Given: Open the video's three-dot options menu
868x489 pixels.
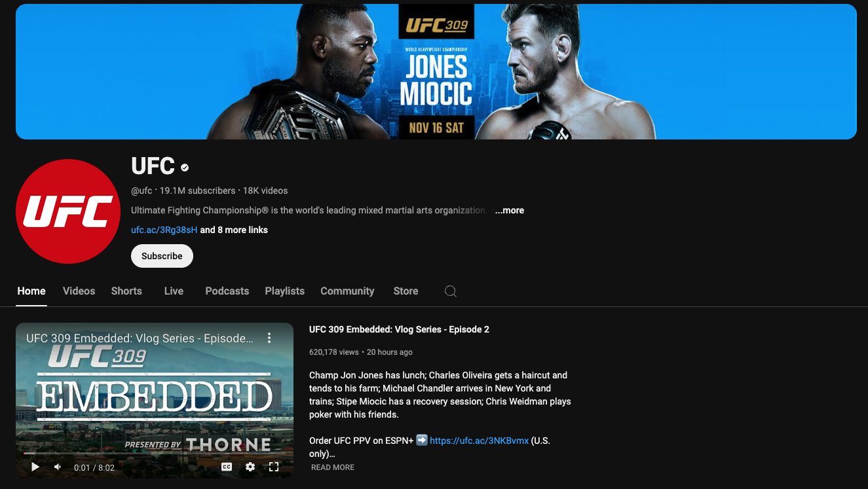Looking at the screenshot, I should click(269, 338).
